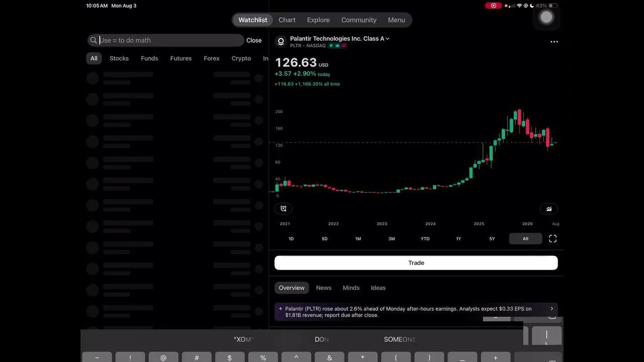The width and height of the screenshot is (644, 362).
Task: Open the earnings news summary chevron
Action: coord(551,309)
